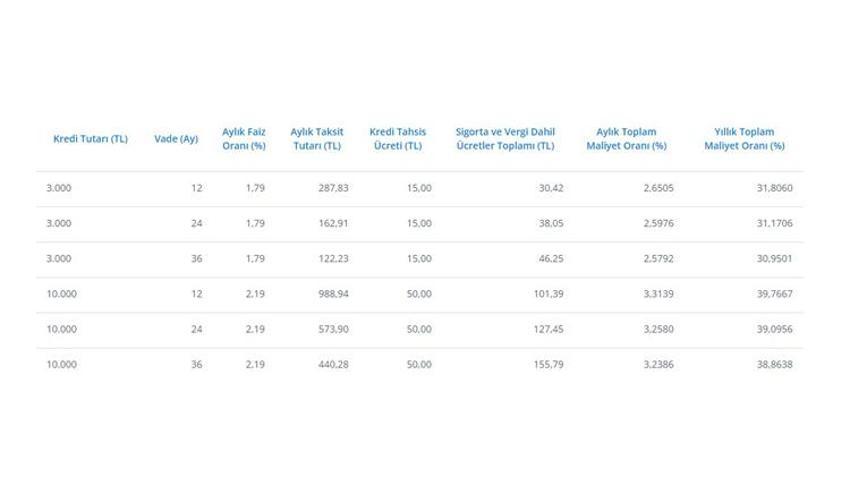This screenshot has width=850, height=477.
Task: Select the installment value 988,94
Action: [x=333, y=294]
